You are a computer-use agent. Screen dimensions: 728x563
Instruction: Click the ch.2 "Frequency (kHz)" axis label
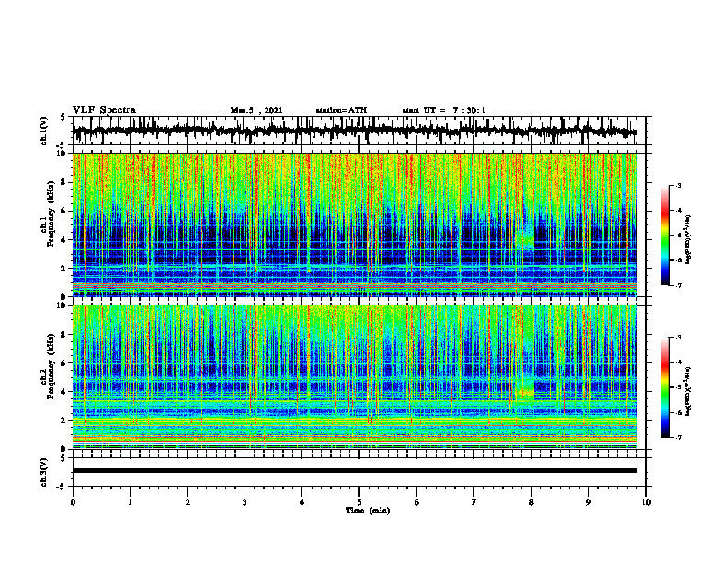(51, 366)
